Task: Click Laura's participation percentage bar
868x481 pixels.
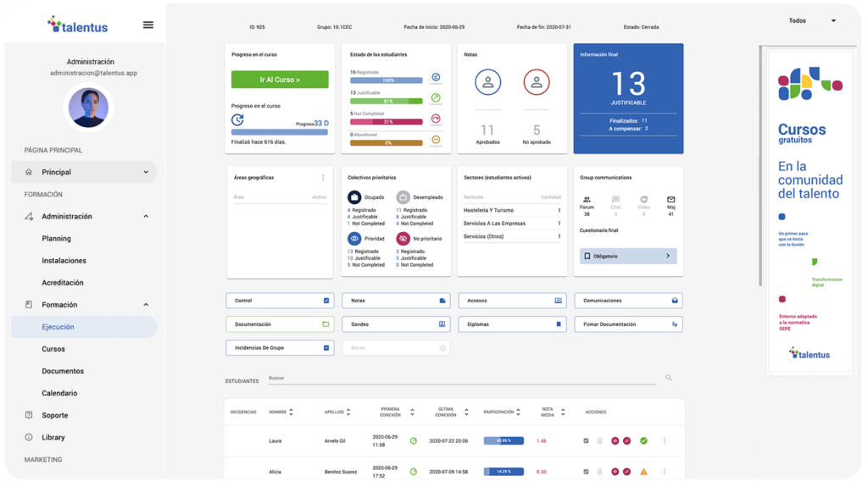Action: [504, 441]
